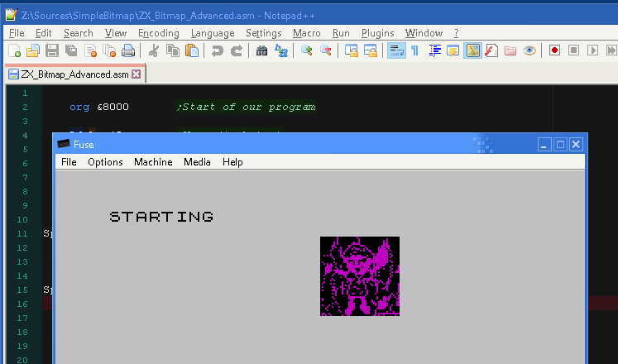This screenshot has height=364, width=618.
Task: Click the New file icon in toolbar
Action: pyautogui.click(x=14, y=51)
